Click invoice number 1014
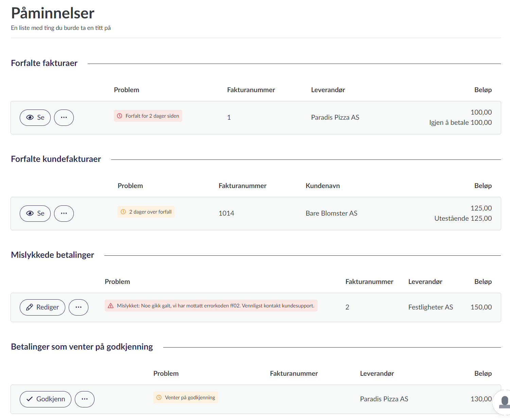 point(226,214)
